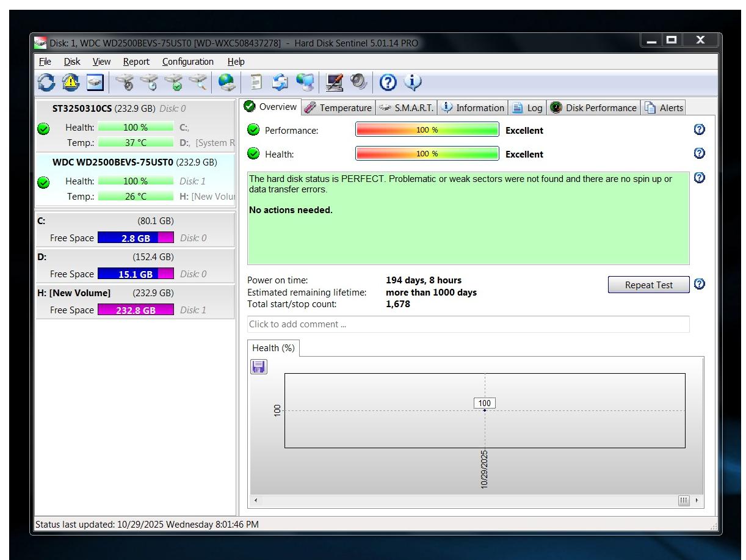Click the H: New Volume free space bar
Viewport: 746px width, 560px height.
click(x=136, y=310)
